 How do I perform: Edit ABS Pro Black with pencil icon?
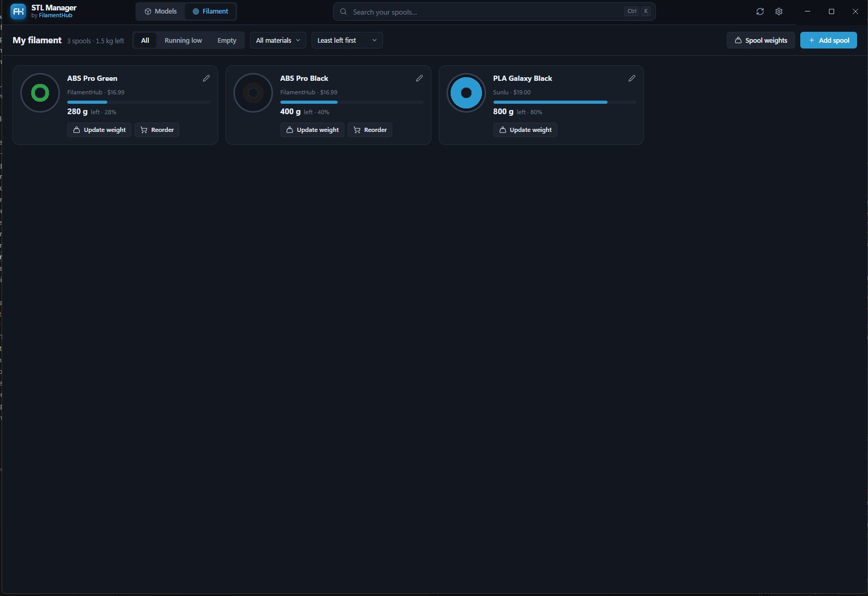419,78
